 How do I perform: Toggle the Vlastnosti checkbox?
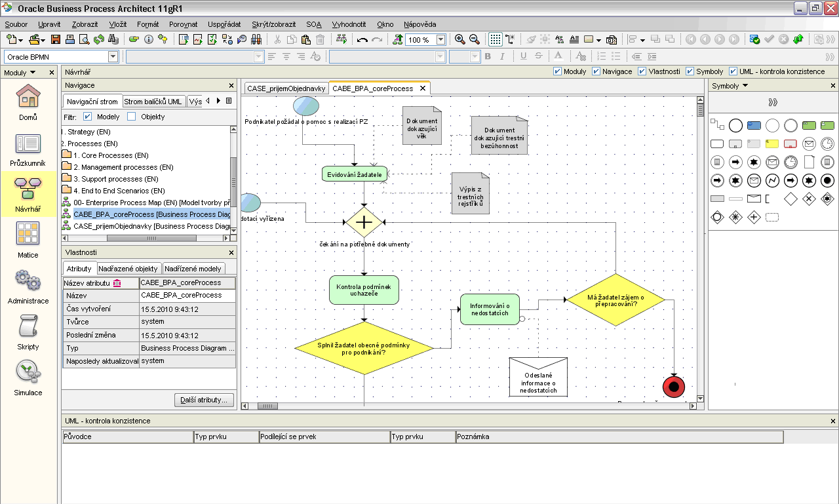pos(642,71)
